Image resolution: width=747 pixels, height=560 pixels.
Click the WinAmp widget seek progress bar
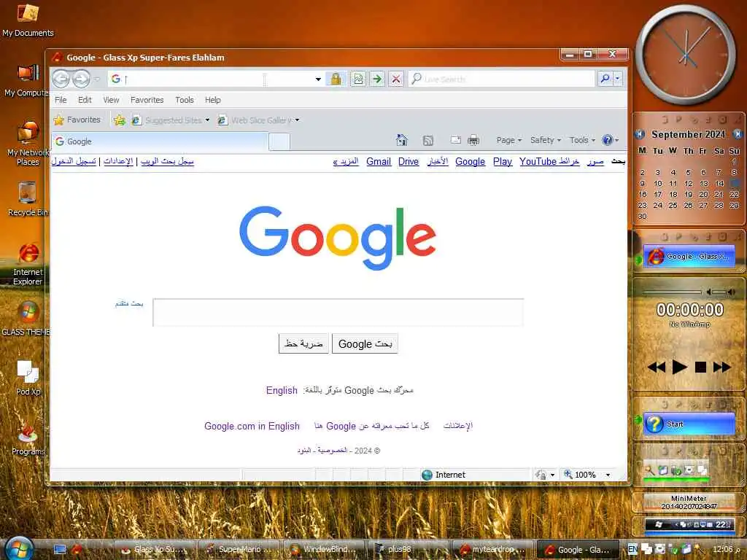tap(672, 292)
